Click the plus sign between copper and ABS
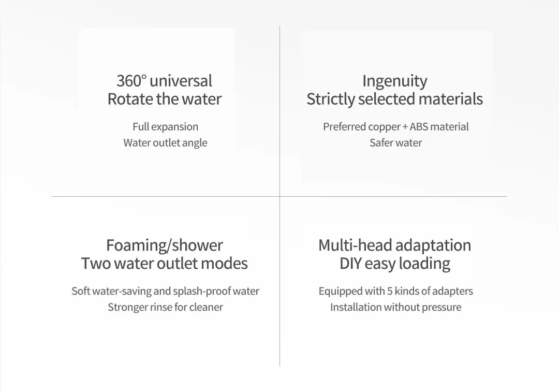This screenshot has height=392, width=559. [x=405, y=127]
